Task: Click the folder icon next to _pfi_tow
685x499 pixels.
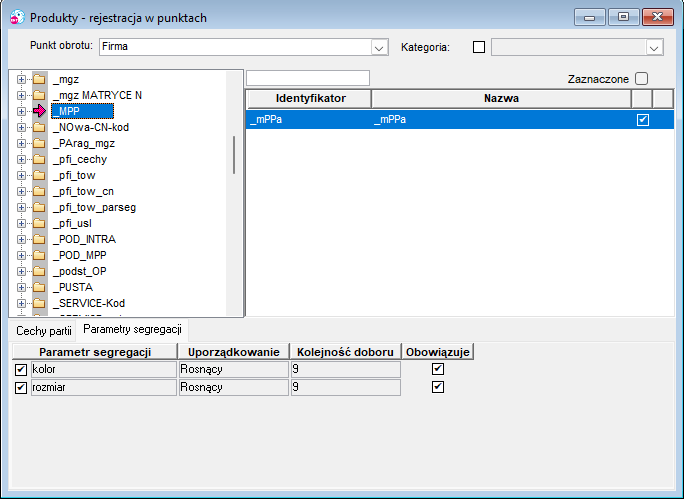Action: coord(39,175)
